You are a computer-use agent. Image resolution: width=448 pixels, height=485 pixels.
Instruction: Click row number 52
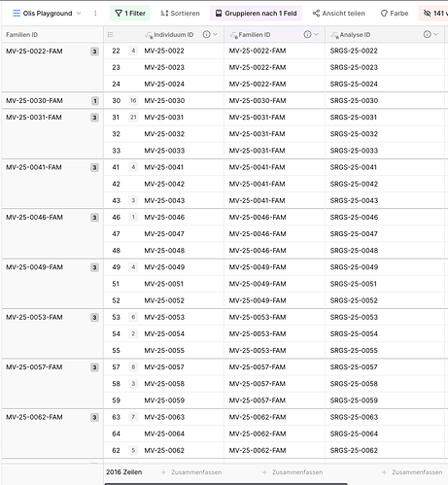pyautogui.click(x=116, y=300)
